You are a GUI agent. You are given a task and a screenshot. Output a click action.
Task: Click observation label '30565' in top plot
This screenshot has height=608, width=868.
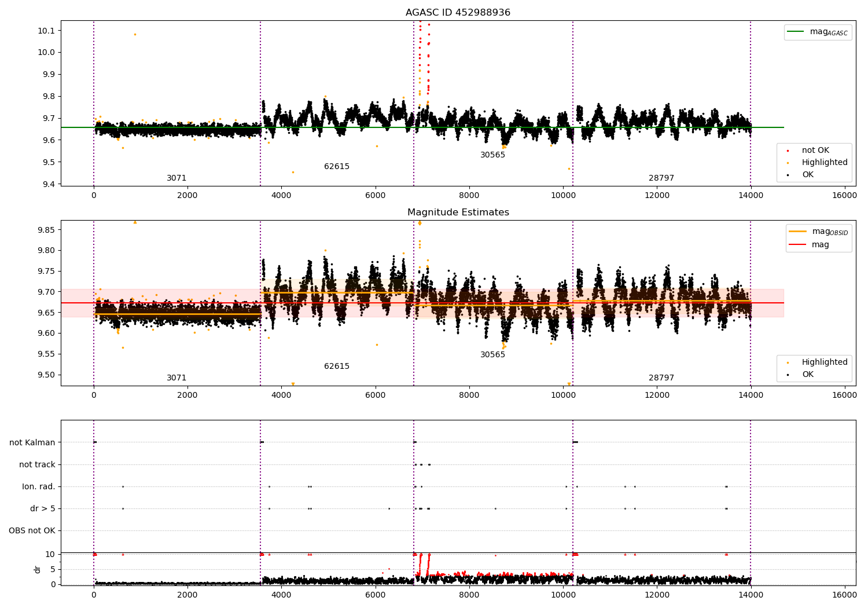[492, 155]
